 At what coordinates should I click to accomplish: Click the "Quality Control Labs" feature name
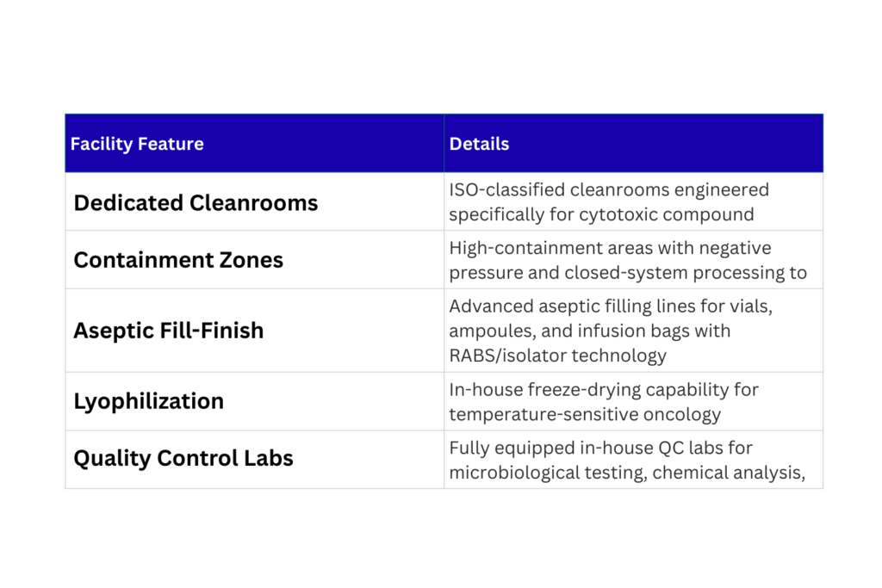(183, 459)
